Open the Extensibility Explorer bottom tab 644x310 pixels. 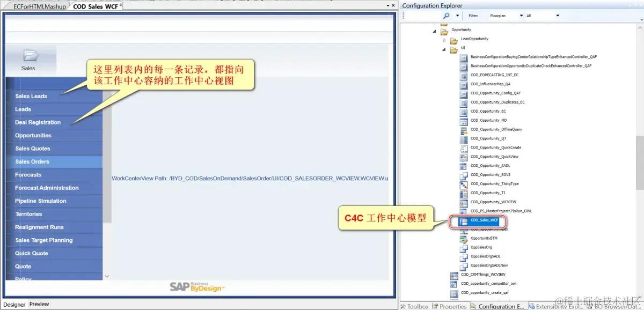pyautogui.click(x=557, y=306)
